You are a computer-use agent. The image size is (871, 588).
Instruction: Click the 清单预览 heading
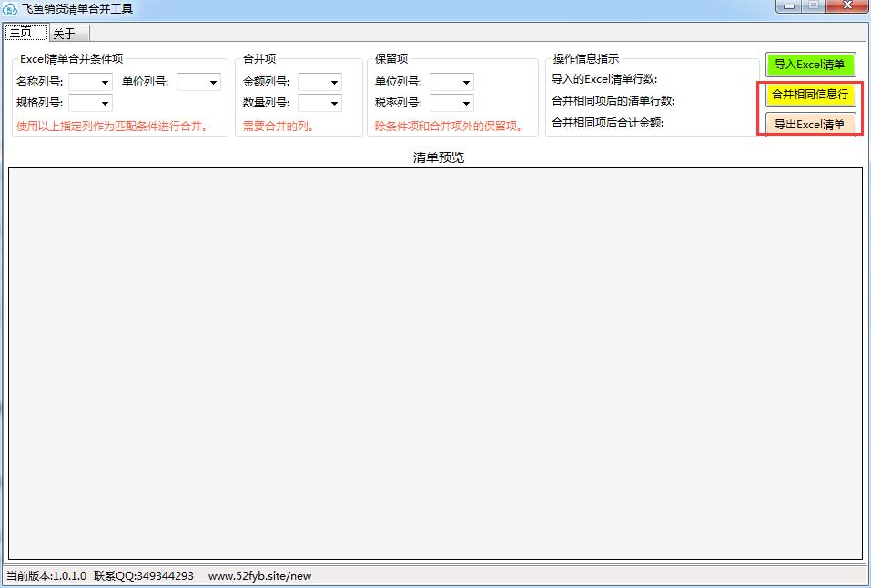(x=439, y=157)
